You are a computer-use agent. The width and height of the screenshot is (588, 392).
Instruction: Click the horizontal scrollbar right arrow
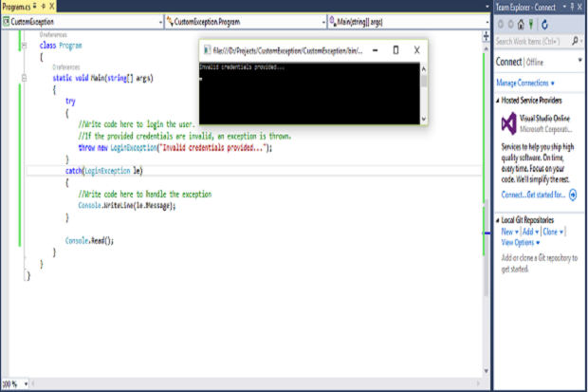tap(478, 383)
